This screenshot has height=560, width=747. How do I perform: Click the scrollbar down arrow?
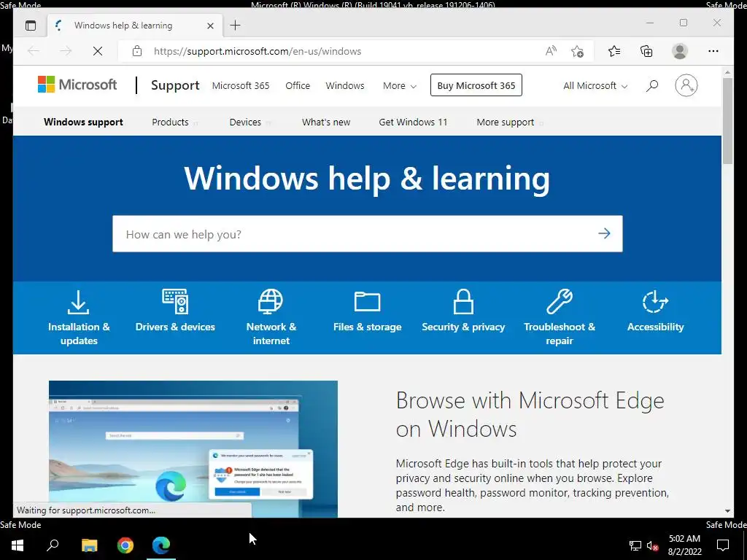[727, 511]
